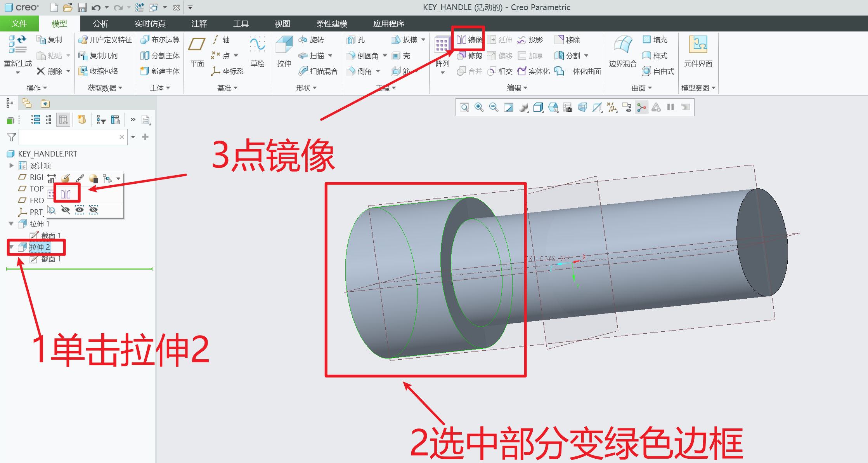The height and width of the screenshot is (463, 868).
Task: Clear the model tree search box with the X
Action: coord(122,137)
